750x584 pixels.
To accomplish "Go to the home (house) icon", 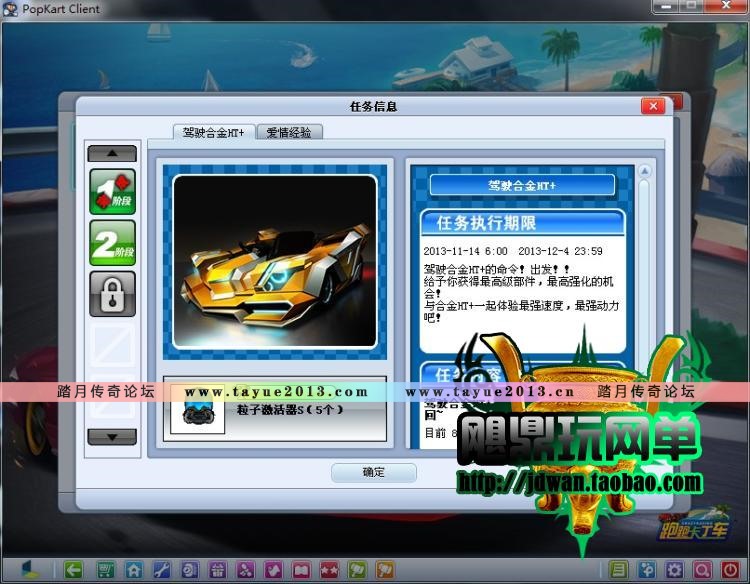I will [134, 570].
